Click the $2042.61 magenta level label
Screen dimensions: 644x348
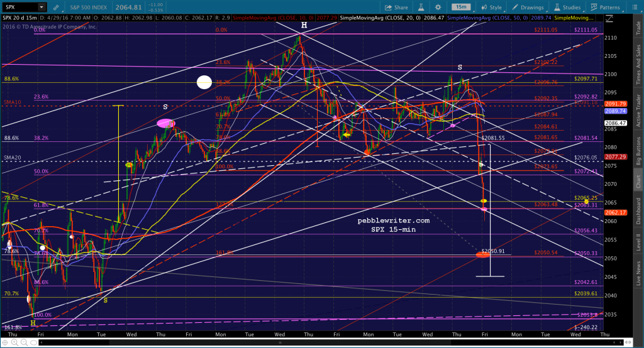point(586,282)
